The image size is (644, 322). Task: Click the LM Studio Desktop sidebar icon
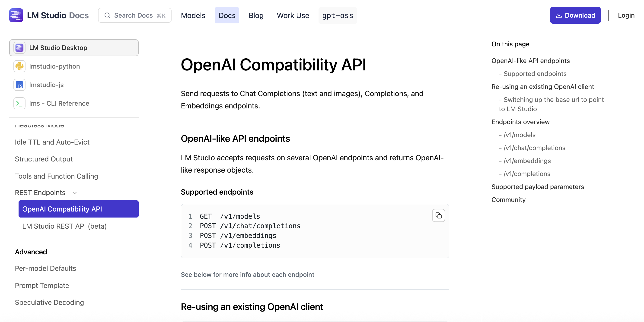19,48
